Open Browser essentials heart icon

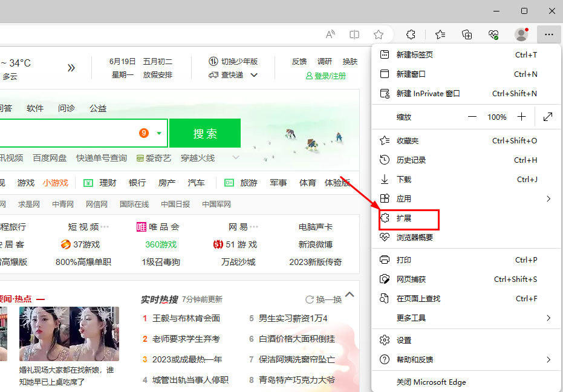click(x=493, y=34)
